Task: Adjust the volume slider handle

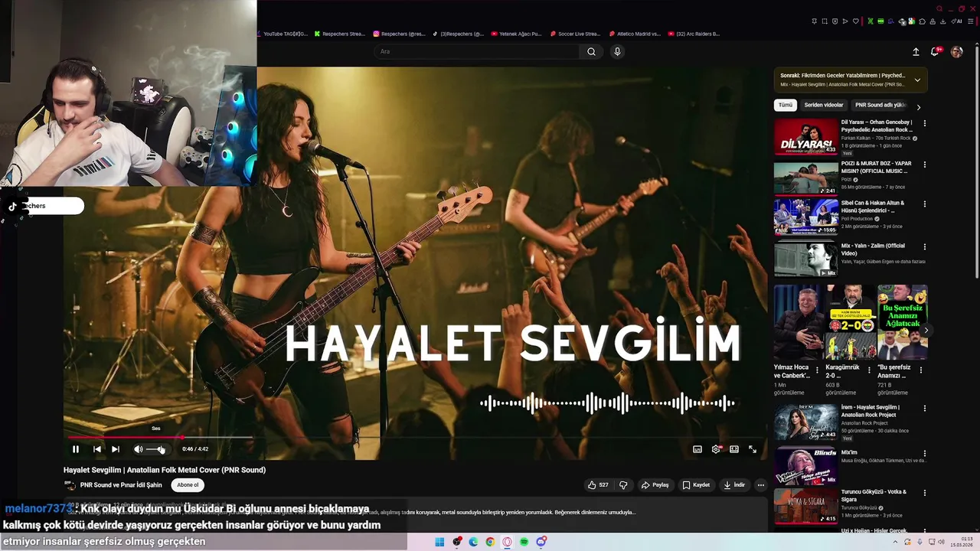Action: (x=161, y=449)
